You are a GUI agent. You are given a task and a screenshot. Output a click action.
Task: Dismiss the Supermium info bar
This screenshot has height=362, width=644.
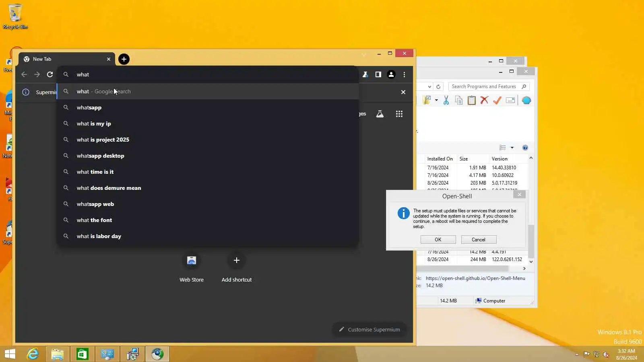tap(403, 92)
